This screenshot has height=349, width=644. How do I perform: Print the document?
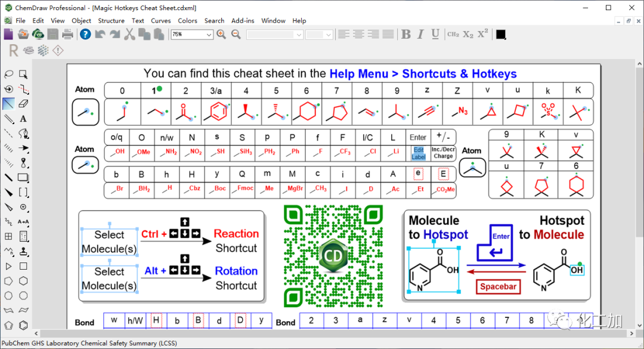point(68,35)
